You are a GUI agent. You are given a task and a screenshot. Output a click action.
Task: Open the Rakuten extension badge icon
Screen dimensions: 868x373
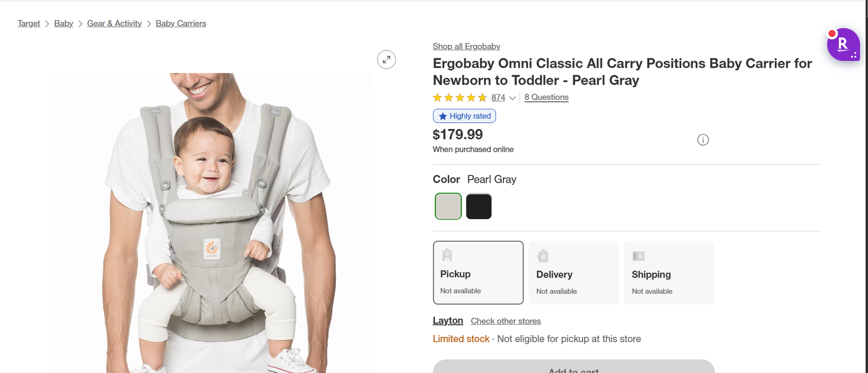click(843, 44)
